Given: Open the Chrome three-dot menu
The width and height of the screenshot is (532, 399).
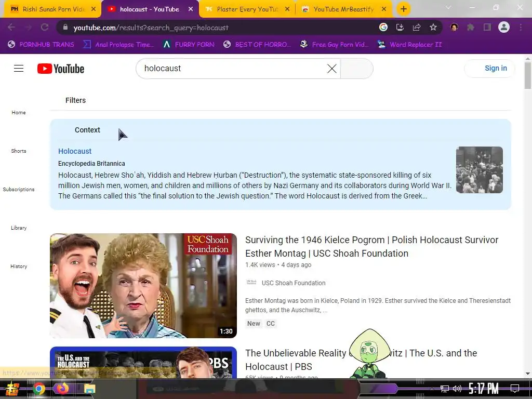Looking at the screenshot, I should [x=521, y=28].
